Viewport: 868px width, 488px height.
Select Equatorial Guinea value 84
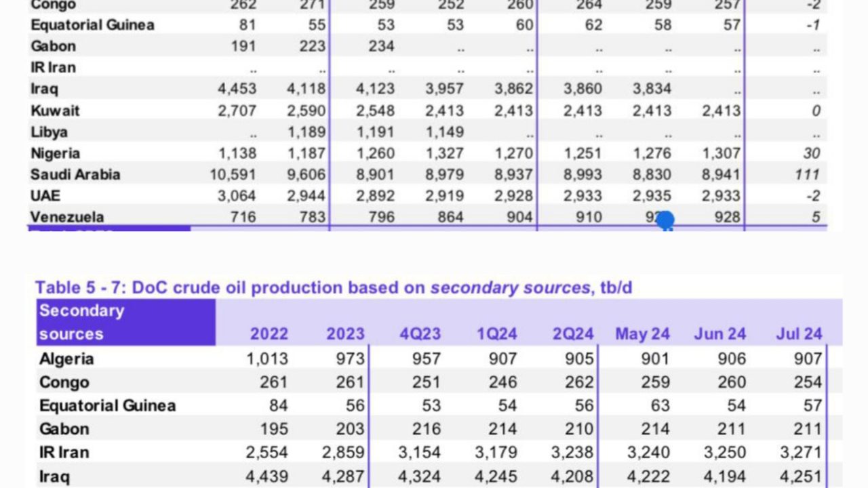[278, 406]
